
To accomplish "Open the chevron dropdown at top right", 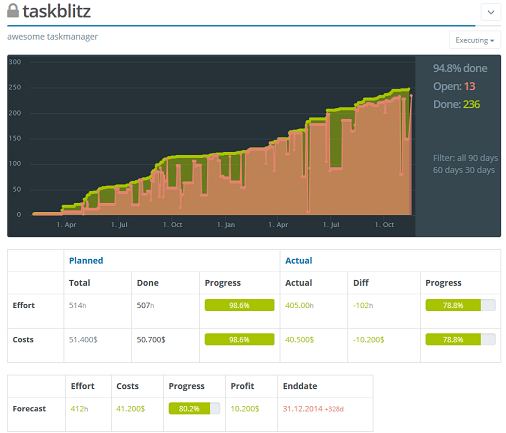I will coord(491,12).
